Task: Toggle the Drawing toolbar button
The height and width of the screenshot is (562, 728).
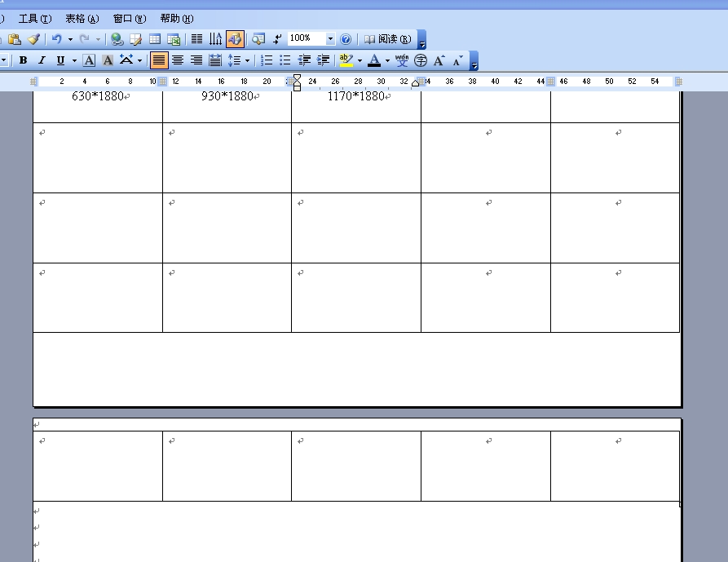Action: click(235, 39)
